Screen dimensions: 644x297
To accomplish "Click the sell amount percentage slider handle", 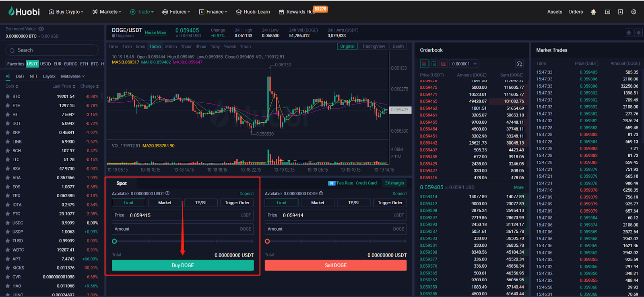I will click(x=267, y=241).
